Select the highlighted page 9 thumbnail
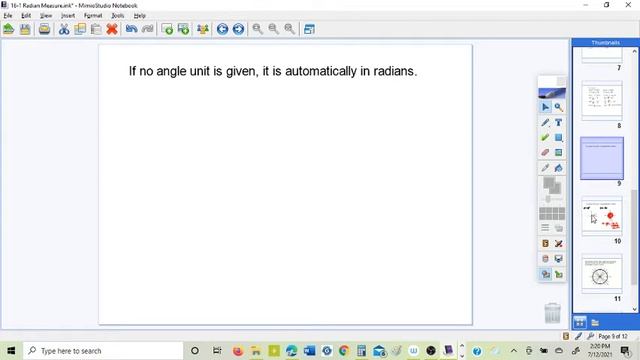The image size is (640, 360). [602, 158]
